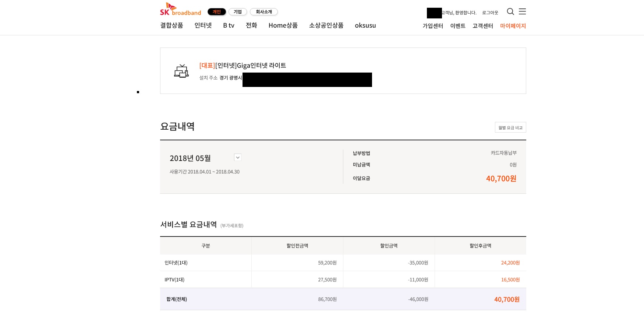Open the search magnifier icon
The height and width of the screenshot is (326, 644).
click(510, 11)
